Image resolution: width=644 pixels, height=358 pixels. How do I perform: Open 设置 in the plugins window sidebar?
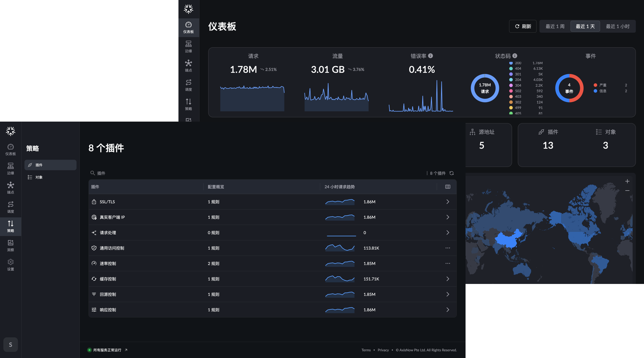11,265
